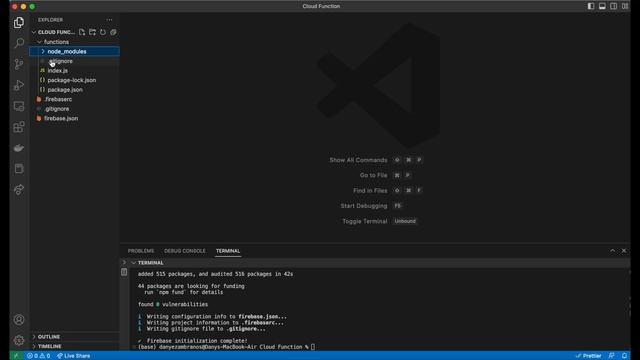
Task: Click 'Find in Files' text
Action: pyautogui.click(x=370, y=191)
